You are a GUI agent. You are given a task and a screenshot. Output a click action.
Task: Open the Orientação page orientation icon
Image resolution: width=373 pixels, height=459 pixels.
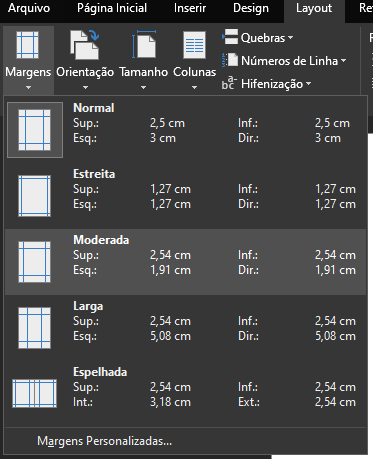pos(85,44)
